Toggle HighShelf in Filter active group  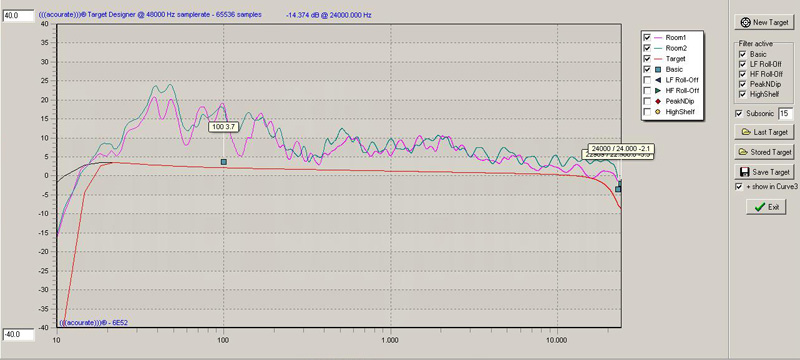coord(742,94)
